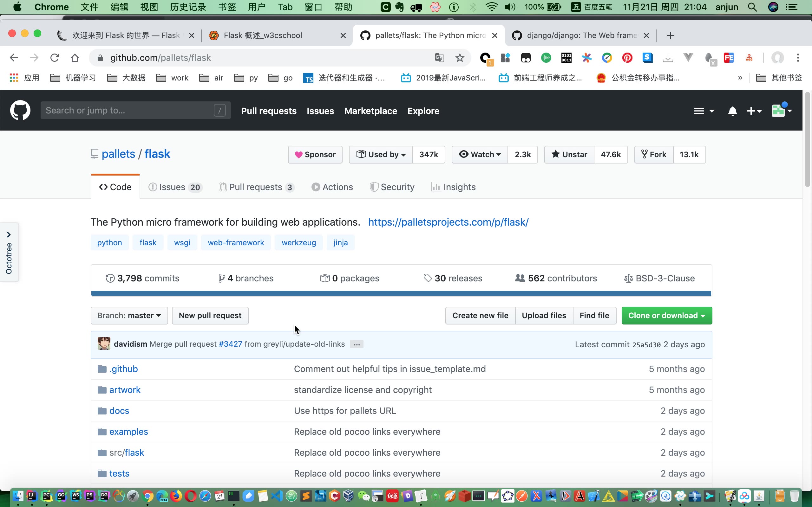Viewport: 812px width, 507px height.
Task: Click the New pull request button
Action: tap(210, 316)
